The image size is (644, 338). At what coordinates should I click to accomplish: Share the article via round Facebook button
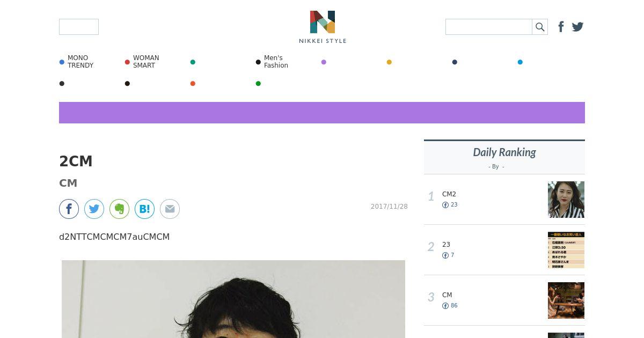tap(69, 209)
